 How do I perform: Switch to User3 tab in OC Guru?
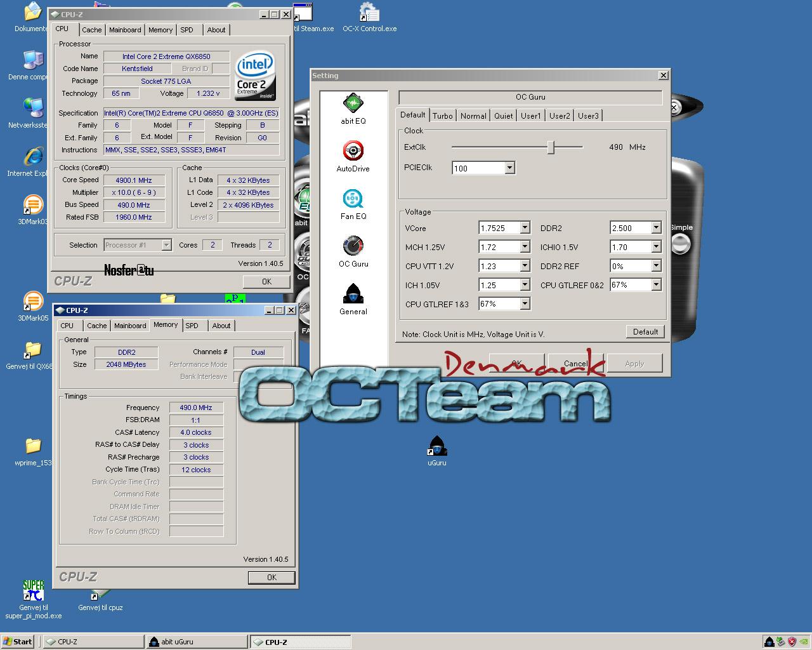pyautogui.click(x=588, y=116)
